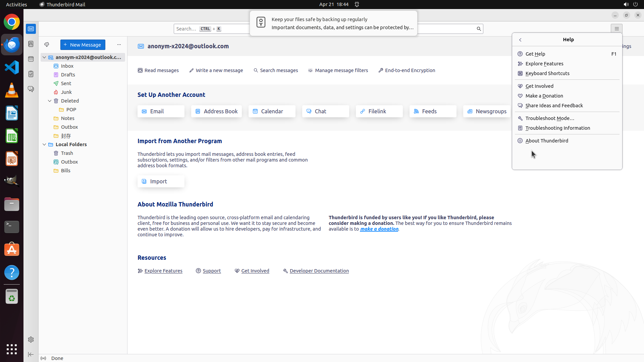Click the Mail space envelope icon

(31, 29)
